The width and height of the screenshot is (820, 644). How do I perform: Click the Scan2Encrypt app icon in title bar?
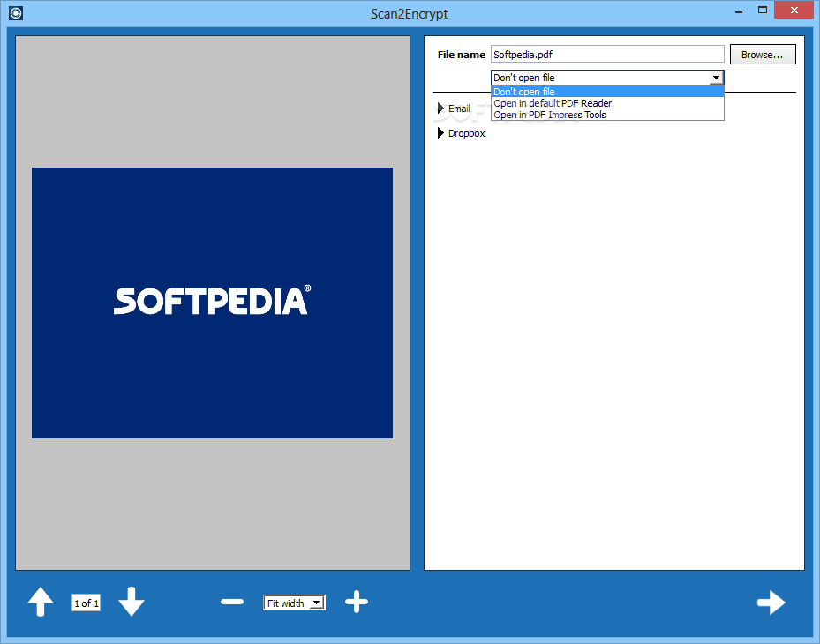pyautogui.click(x=16, y=13)
